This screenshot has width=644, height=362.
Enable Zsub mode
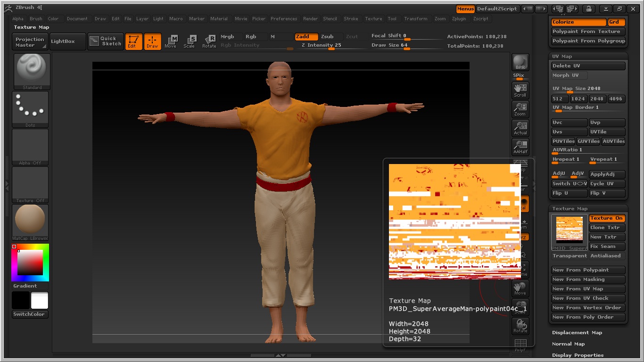click(331, 36)
